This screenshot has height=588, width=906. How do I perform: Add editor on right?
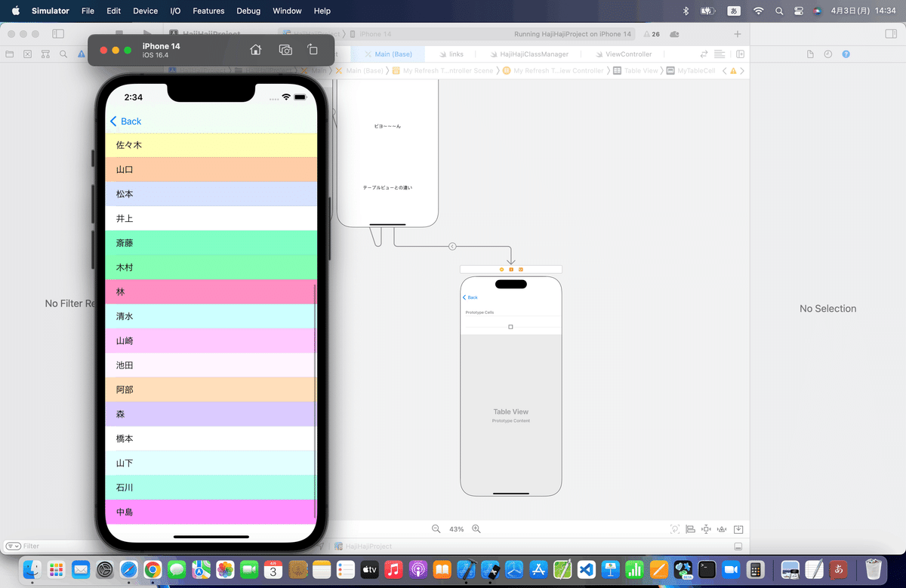(741, 54)
